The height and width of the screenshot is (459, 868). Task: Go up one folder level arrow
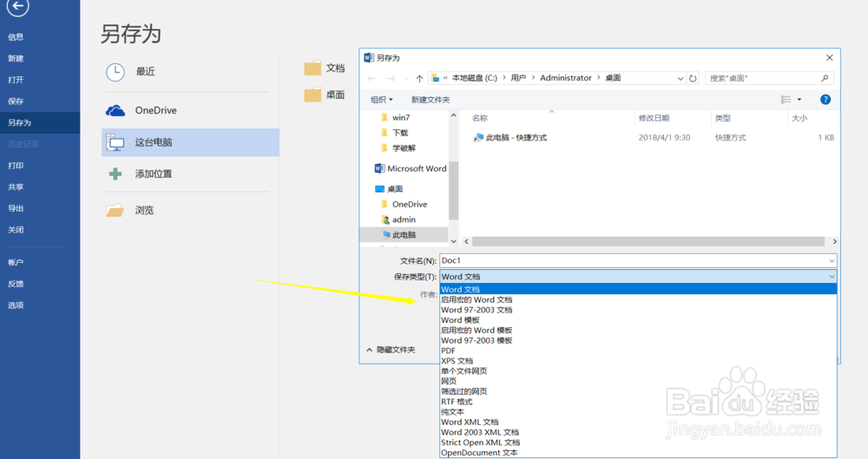[419, 79]
